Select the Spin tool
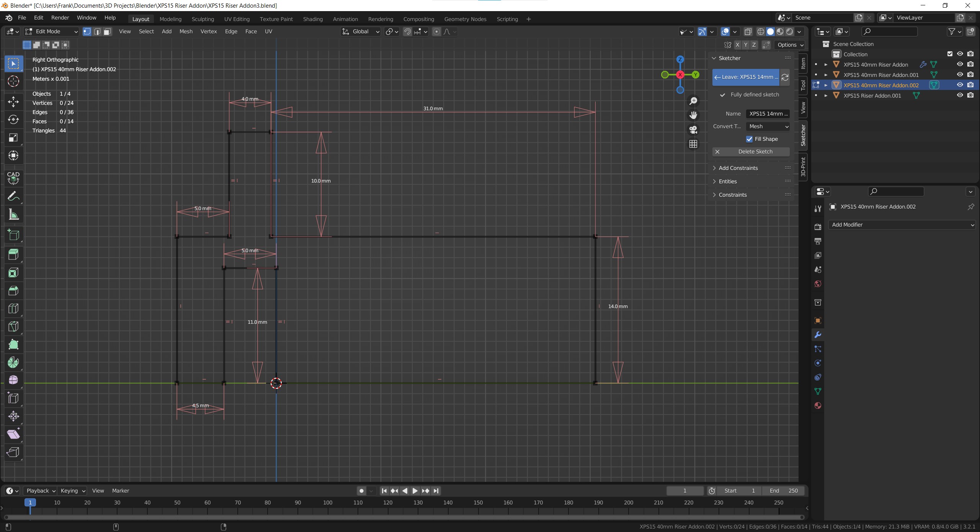This screenshot has width=980, height=532. coord(13,362)
